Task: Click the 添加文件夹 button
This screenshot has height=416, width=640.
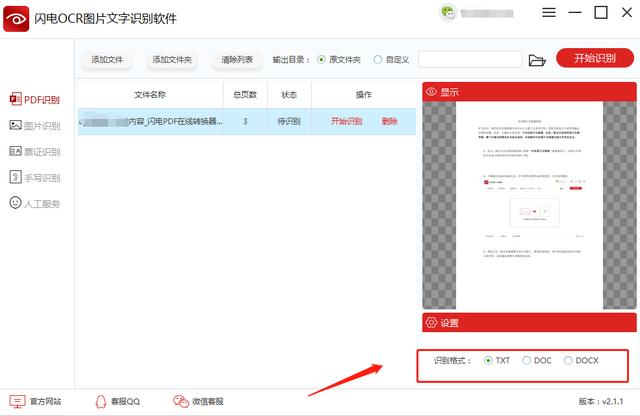Action: coord(172,60)
